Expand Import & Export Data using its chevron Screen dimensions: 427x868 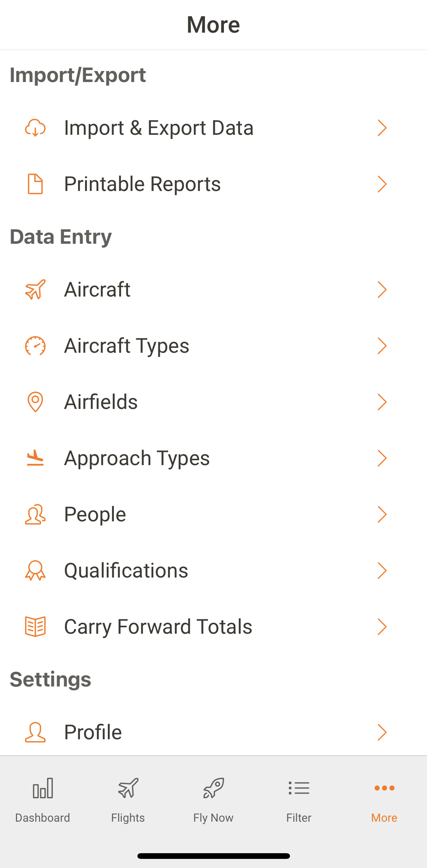382,128
